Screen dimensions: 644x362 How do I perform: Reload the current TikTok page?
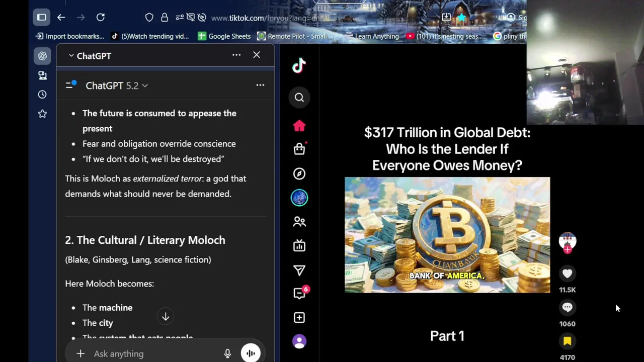pyautogui.click(x=101, y=18)
